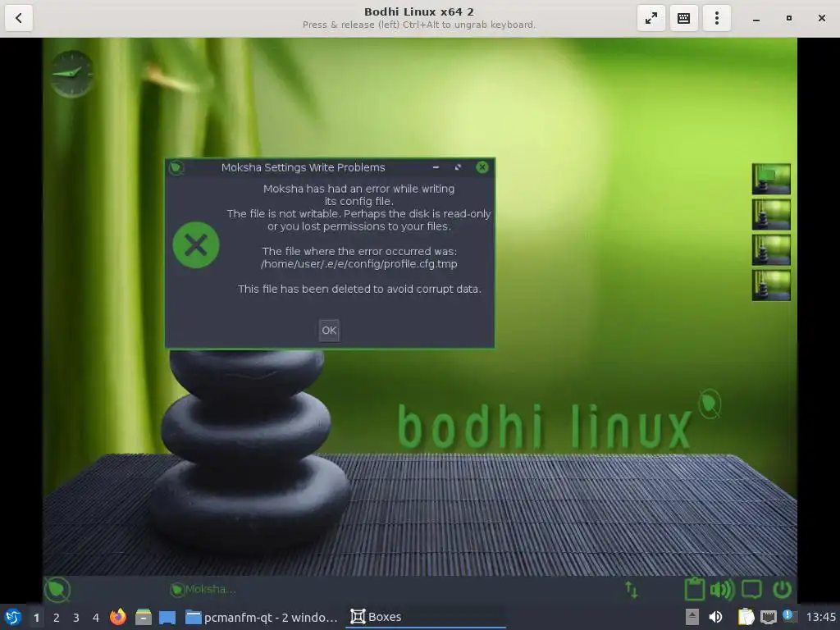Image resolution: width=840 pixels, height=630 pixels.
Task: Click the blue show desktop icon
Action: (167, 618)
